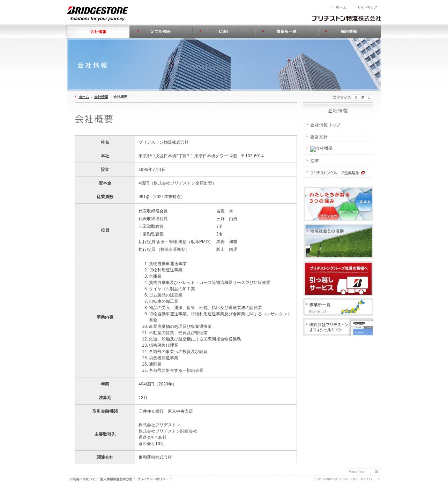This screenshot has width=448, height=488.
Task: Click the Page Top button
Action: tap(363, 471)
